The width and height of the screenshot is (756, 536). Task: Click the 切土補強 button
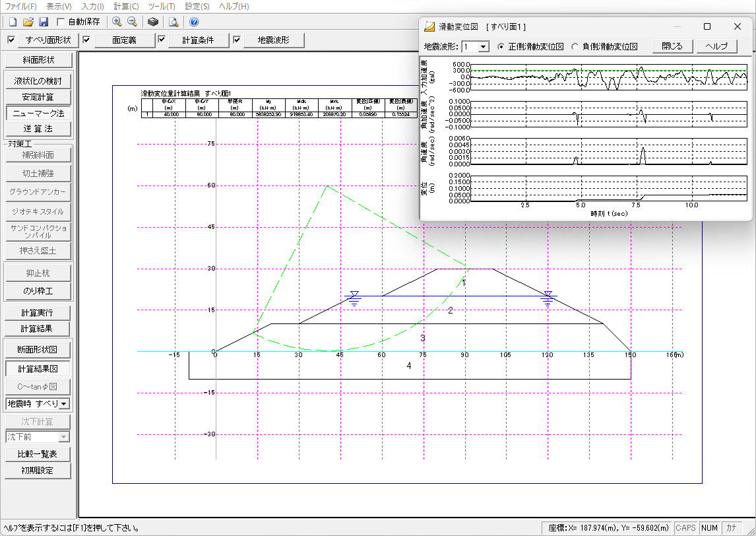click(x=38, y=173)
